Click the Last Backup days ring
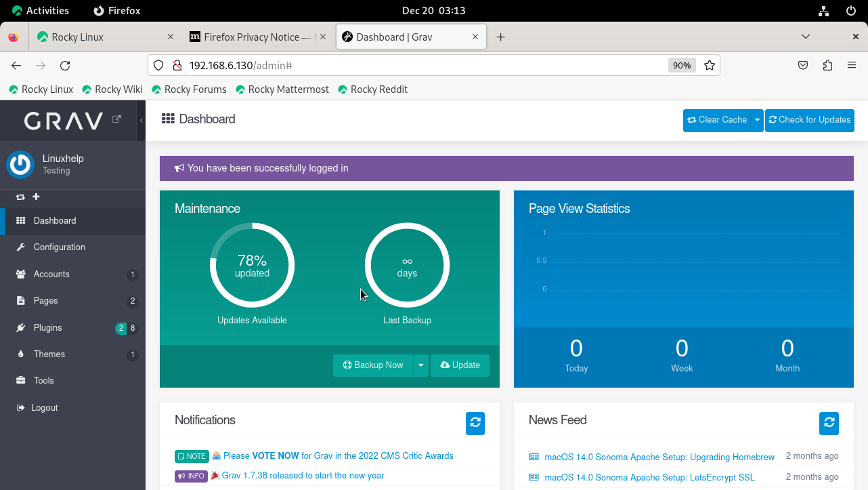Image resolution: width=868 pixels, height=490 pixels. tap(407, 266)
